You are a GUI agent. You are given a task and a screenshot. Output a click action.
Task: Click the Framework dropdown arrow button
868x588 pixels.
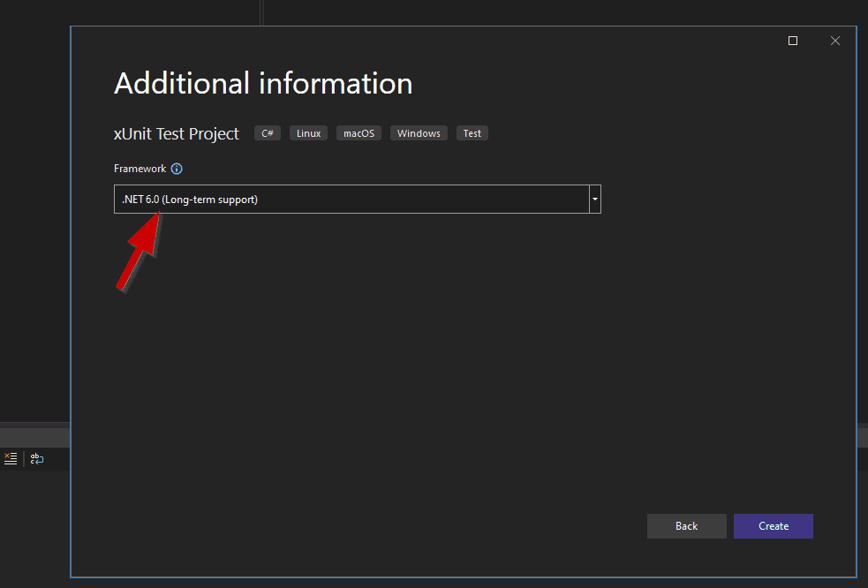tap(595, 200)
